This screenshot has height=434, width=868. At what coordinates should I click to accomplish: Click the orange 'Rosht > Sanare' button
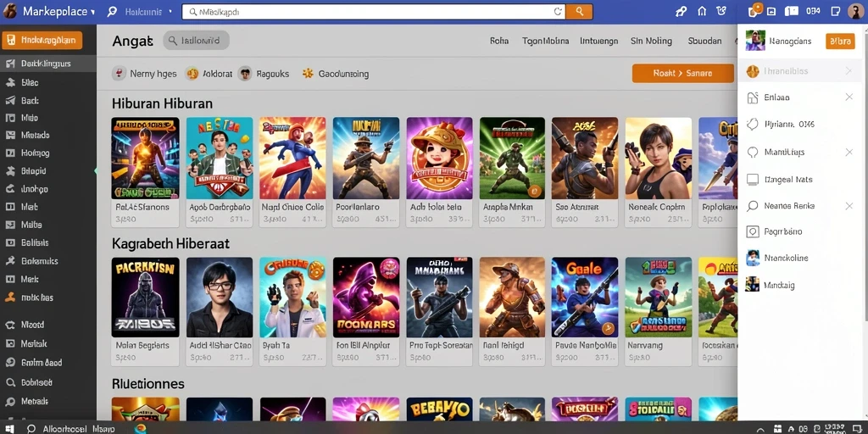click(682, 73)
